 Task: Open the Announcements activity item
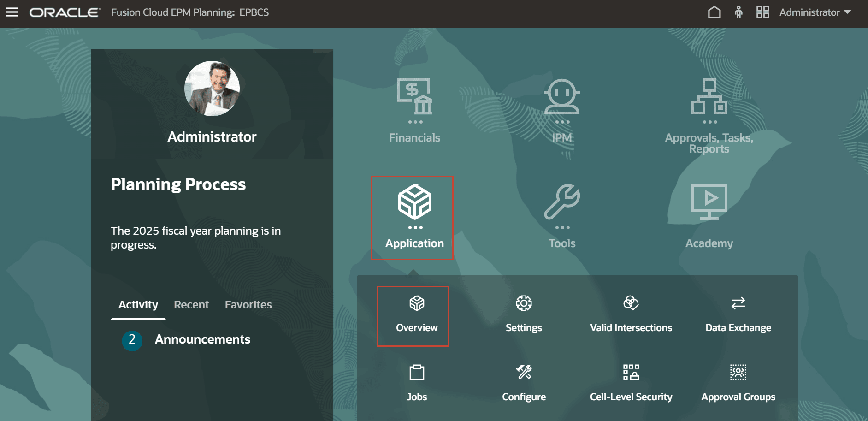[x=202, y=339]
